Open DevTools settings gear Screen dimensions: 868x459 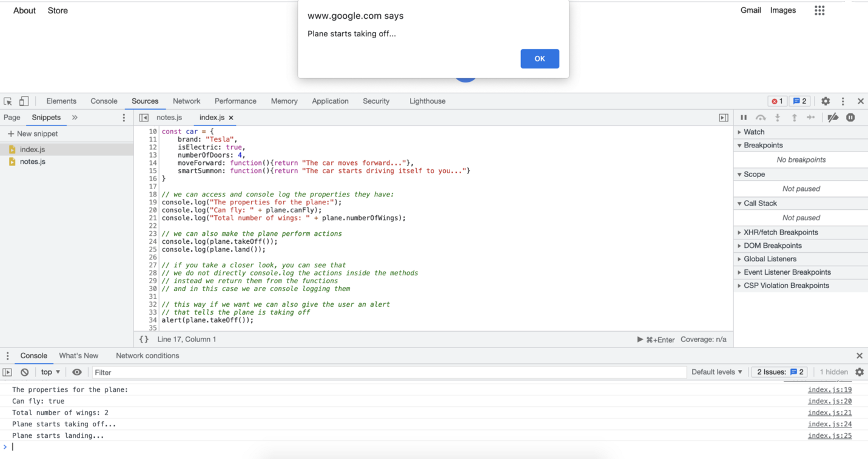click(x=826, y=101)
